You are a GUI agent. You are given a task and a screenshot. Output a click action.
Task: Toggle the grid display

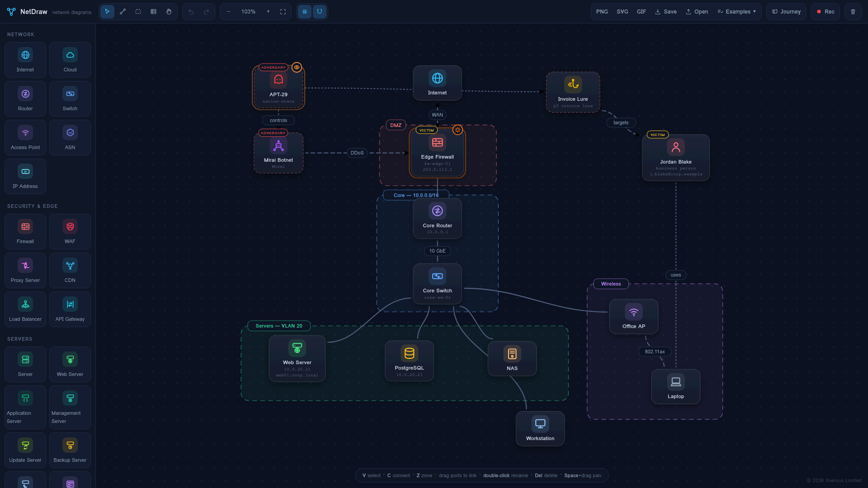coord(304,12)
